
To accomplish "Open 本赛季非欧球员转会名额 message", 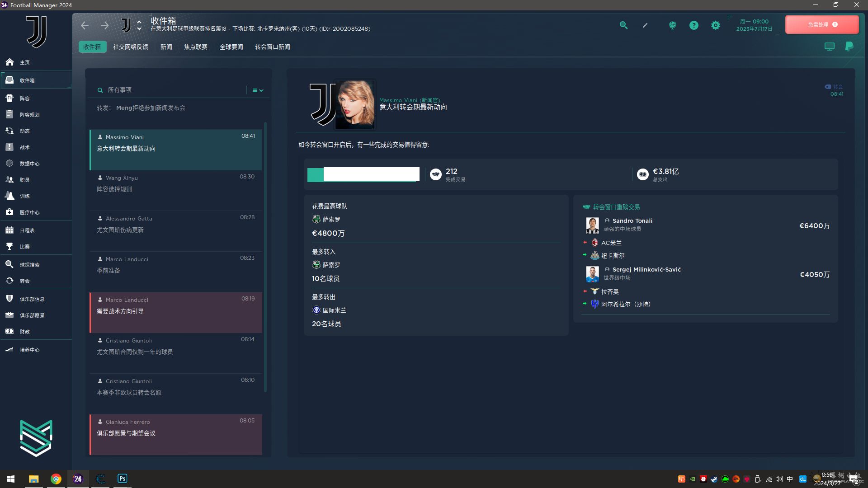I will (x=176, y=394).
